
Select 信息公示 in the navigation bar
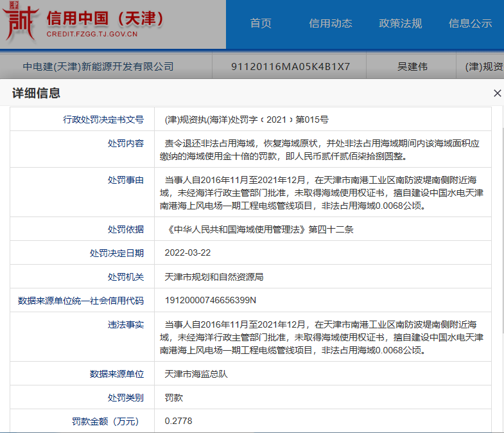pos(470,24)
